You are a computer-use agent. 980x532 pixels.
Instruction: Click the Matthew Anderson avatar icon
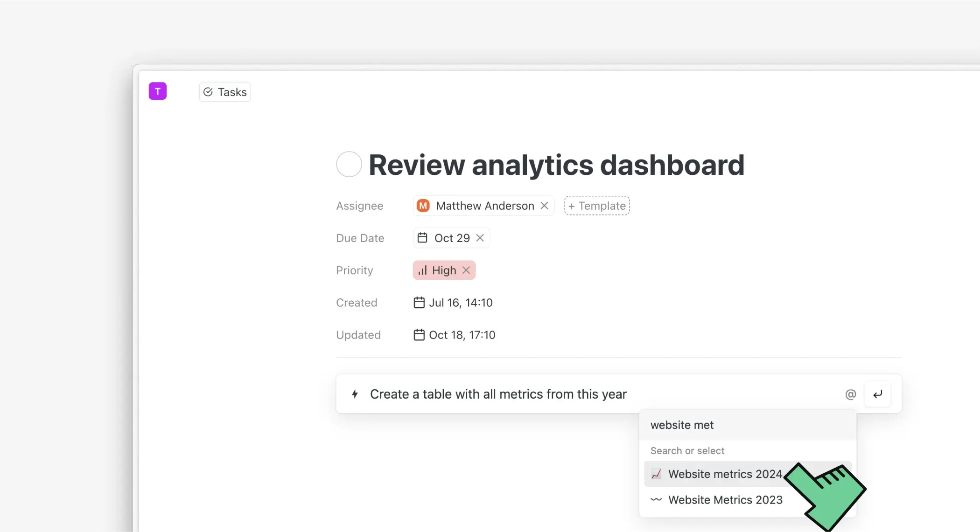pos(423,206)
